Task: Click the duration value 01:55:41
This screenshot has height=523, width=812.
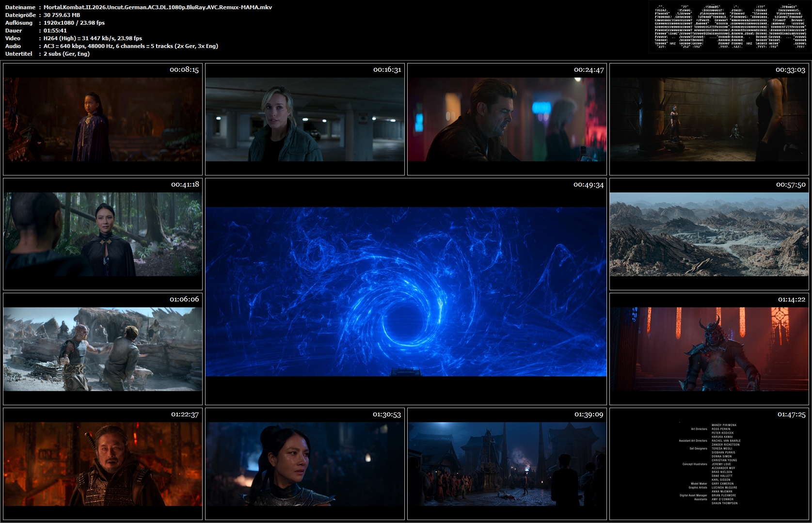Action: 55,31
